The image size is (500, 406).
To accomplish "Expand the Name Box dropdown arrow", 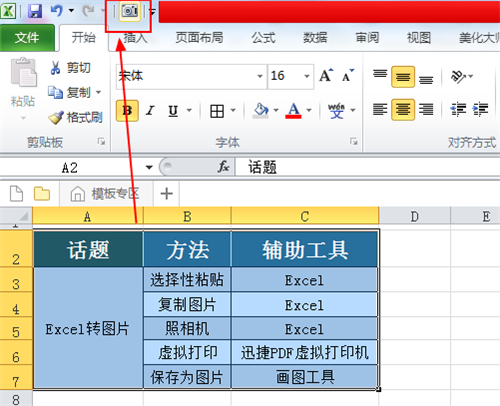I will 149,167.
